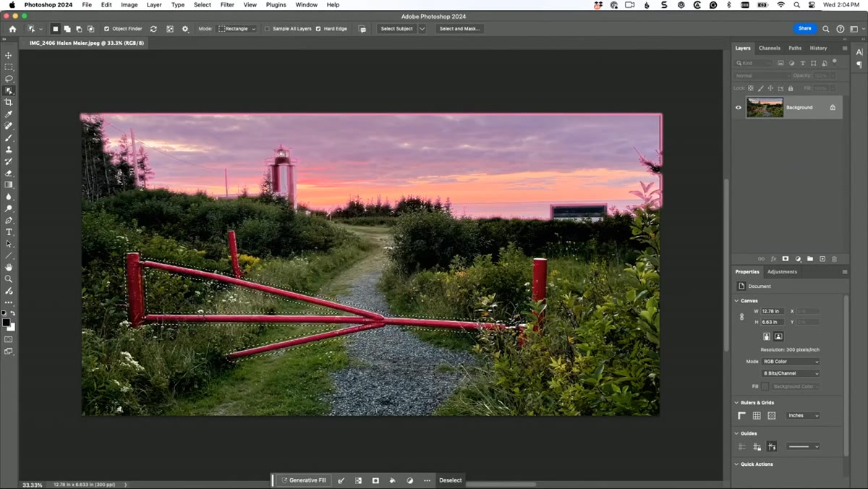The image size is (868, 489).
Task: Open RGB Color mode dropdown
Action: [791, 362]
